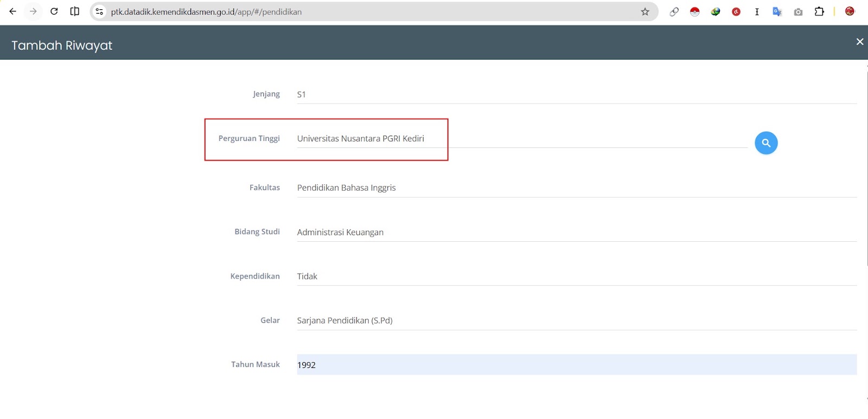Open the Jenjang dropdown showing S1

click(577, 94)
